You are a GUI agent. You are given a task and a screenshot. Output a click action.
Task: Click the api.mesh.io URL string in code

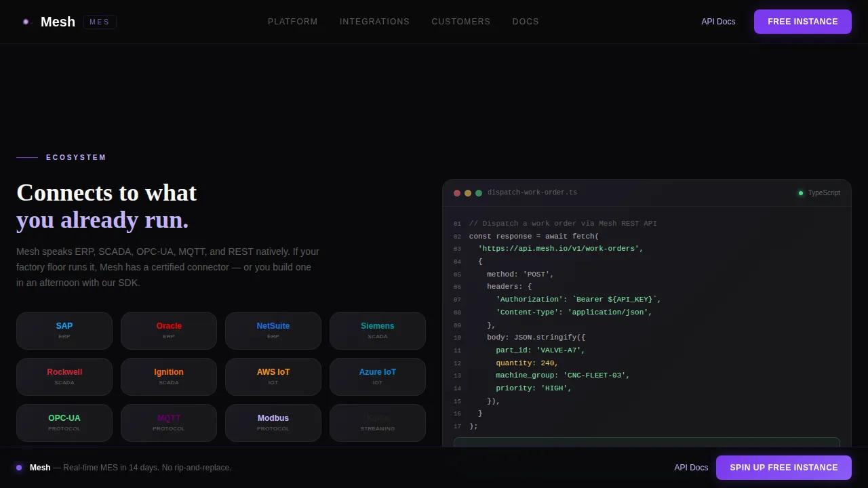pos(560,249)
